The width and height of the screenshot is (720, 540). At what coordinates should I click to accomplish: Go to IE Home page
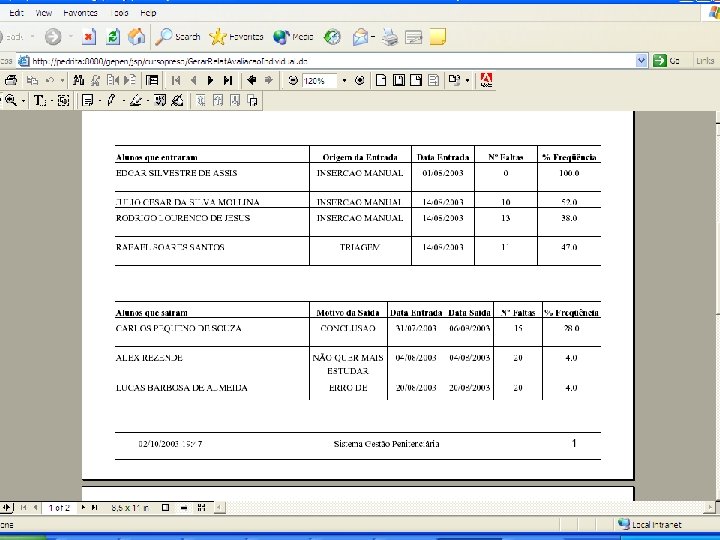[136, 37]
